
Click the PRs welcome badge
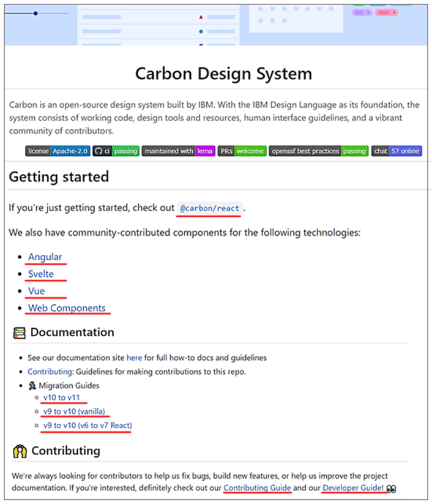pos(241,151)
